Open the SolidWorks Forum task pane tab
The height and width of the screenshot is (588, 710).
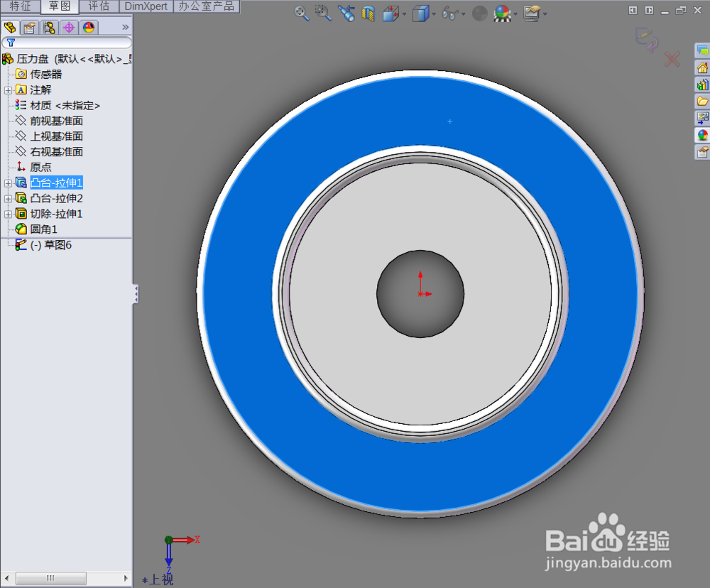pyautogui.click(x=702, y=50)
